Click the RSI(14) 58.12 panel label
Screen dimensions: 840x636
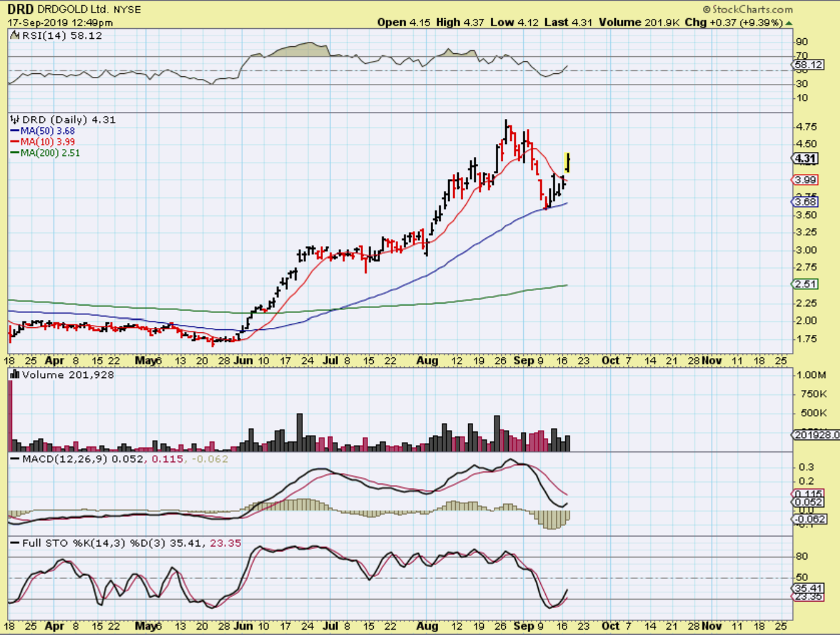(62, 36)
